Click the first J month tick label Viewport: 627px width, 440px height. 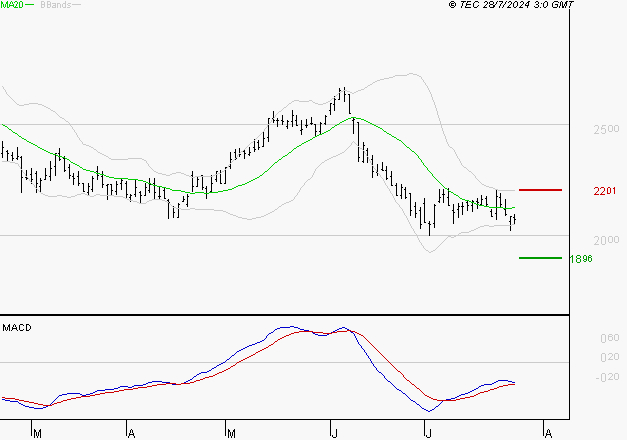[x=334, y=434]
